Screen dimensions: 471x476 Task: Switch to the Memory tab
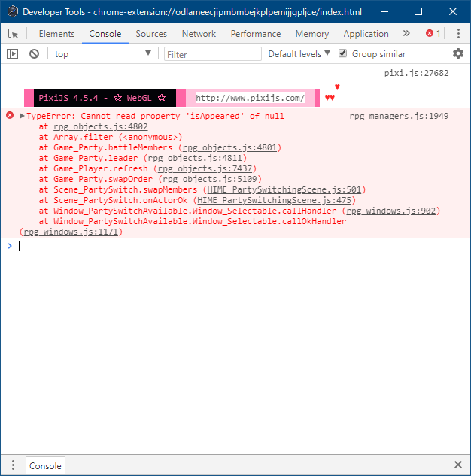click(x=312, y=34)
